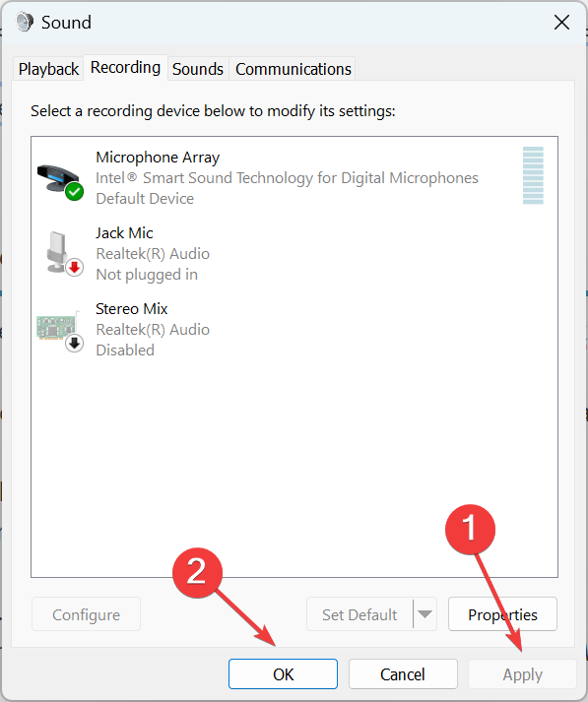Click the Configure button
The height and width of the screenshot is (702, 588).
pyautogui.click(x=86, y=614)
